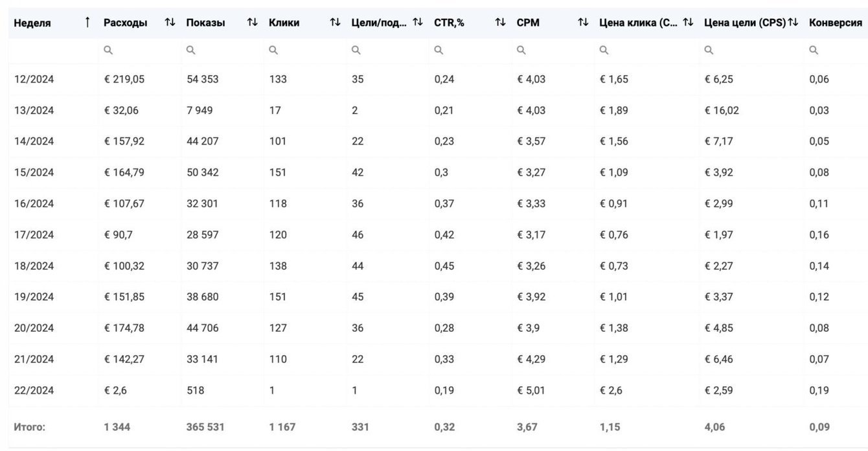Click the CPM column sort arrows
Screen dimensions: 868x451
pyautogui.click(x=583, y=23)
